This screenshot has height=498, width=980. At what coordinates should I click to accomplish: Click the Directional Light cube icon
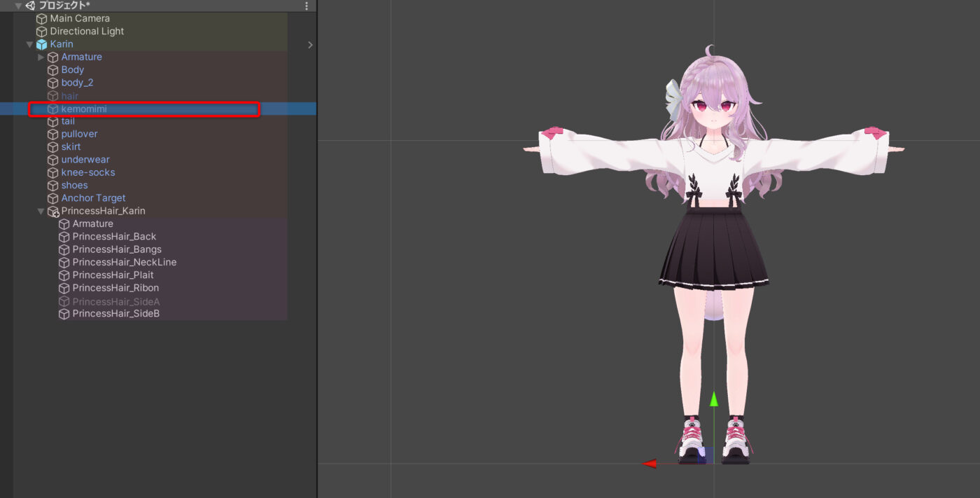point(42,32)
